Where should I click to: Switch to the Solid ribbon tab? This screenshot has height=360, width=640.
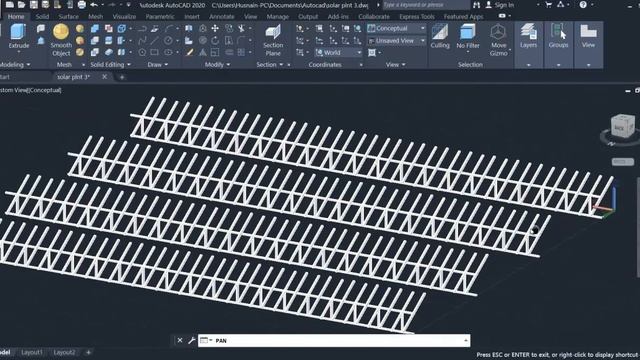(x=42, y=17)
